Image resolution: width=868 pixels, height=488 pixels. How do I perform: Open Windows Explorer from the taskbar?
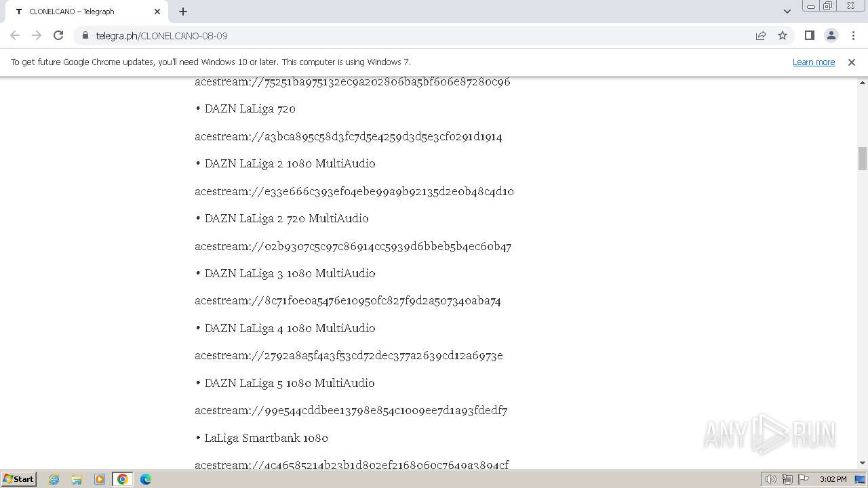coord(77,479)
